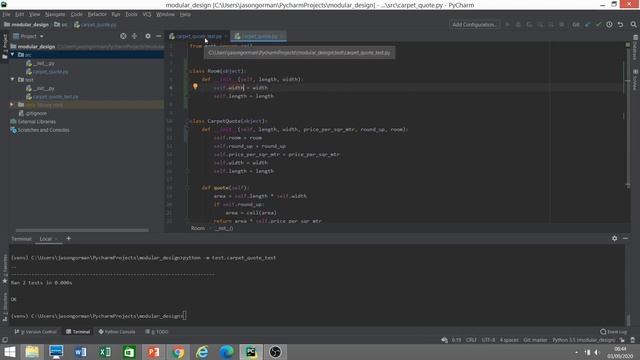Hide the Terminal panel with minus icon
Viewport: 640px width, 360px height.
625,238
